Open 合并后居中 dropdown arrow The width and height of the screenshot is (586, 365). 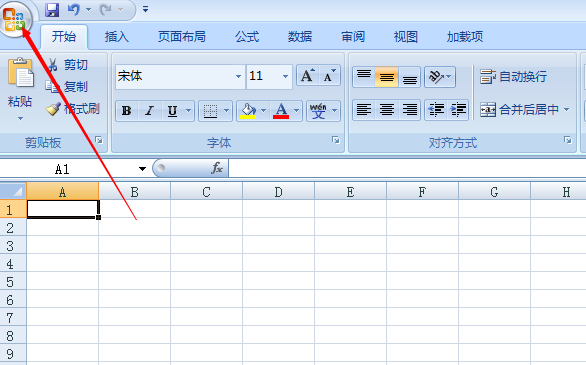(567, 109)
